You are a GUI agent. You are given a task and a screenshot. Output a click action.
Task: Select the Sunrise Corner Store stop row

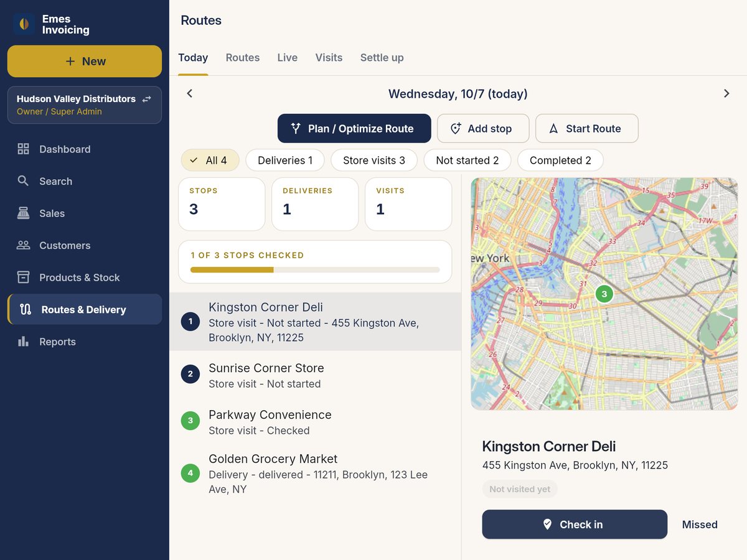315,375
